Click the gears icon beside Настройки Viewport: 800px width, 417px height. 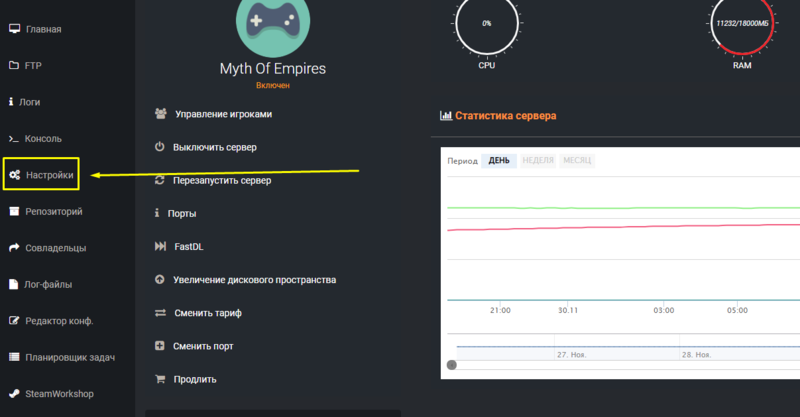click(15, 175)
